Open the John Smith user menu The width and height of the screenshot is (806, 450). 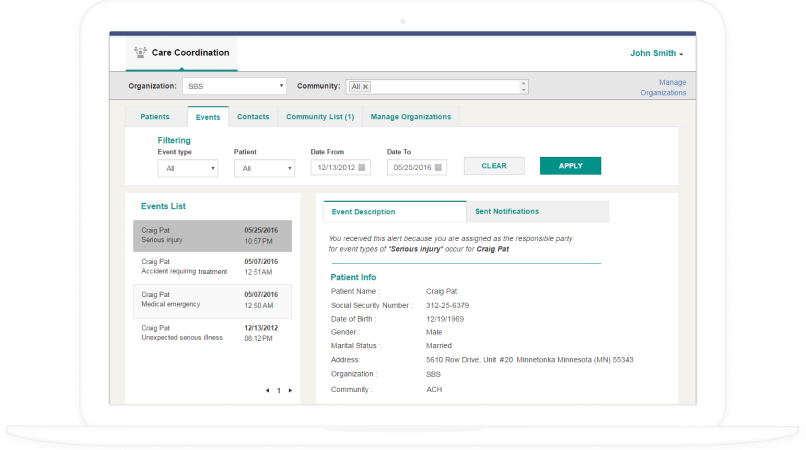coord(656,53)
